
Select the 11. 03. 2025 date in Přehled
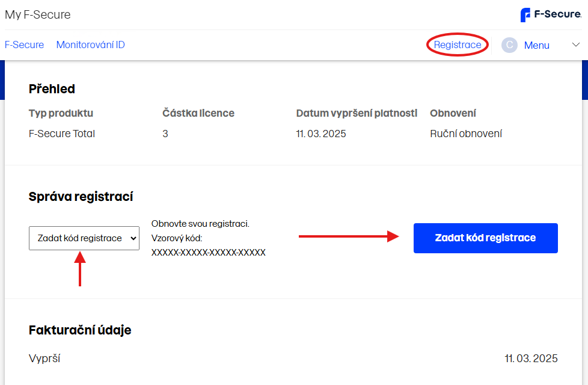(x=321, y=134)
